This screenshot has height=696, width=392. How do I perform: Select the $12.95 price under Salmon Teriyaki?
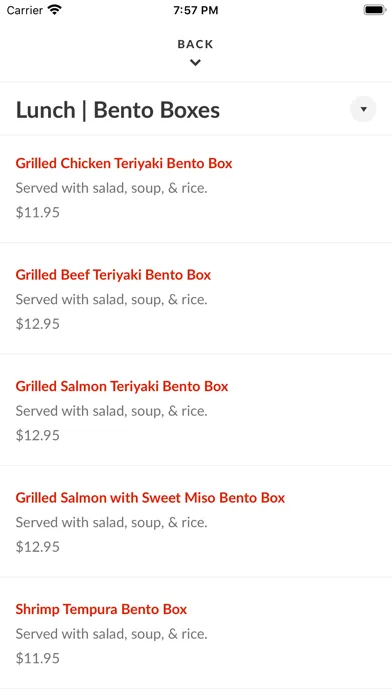pyautogui.click(x=38, y=435)
